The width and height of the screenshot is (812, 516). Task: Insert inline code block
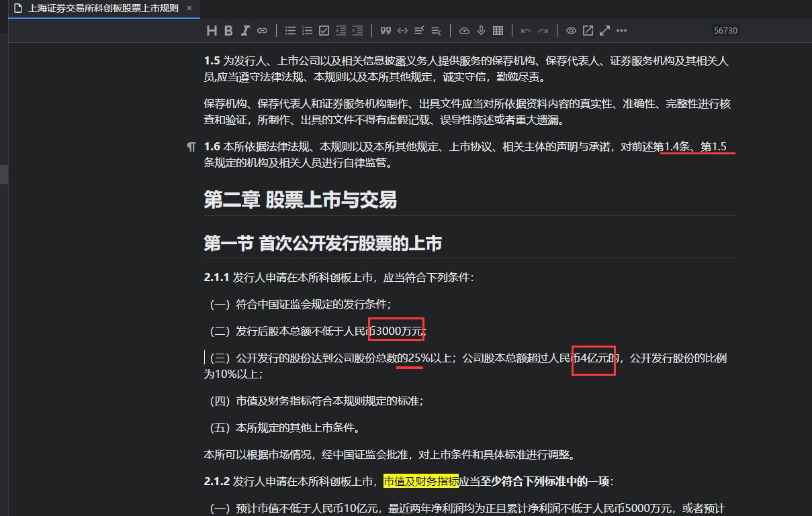tap(402, 30)
